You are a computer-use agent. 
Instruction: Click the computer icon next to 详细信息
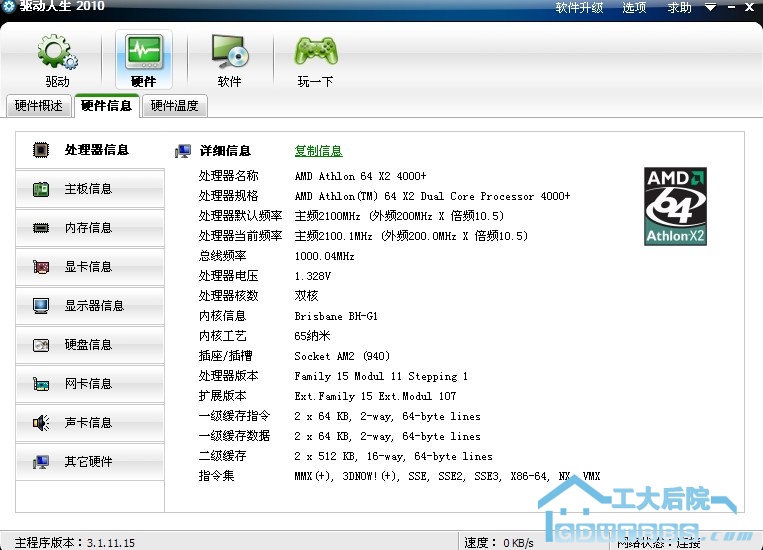[x=183, y=151]
